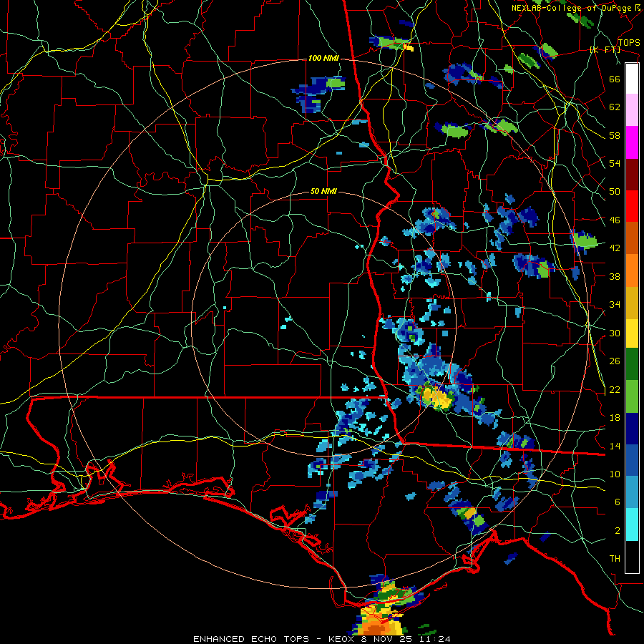Pick the yellow legend swatch
The height and width of the screenshot is (644, 644).
632,333
